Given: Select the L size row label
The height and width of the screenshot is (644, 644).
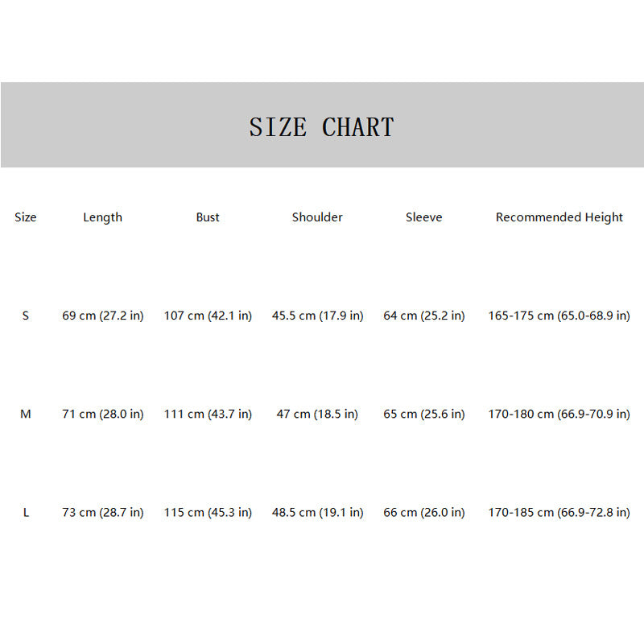Looking at the screenshot, I should [x=26, y=512].
